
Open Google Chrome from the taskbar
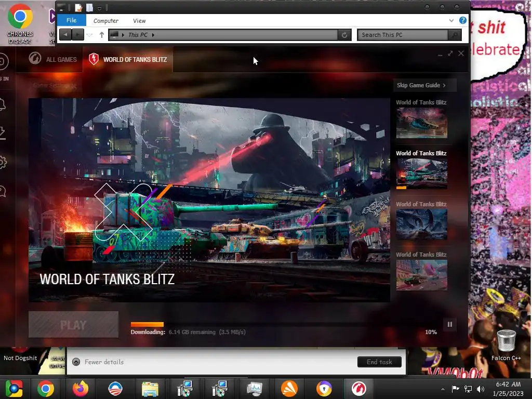point(46,389)
